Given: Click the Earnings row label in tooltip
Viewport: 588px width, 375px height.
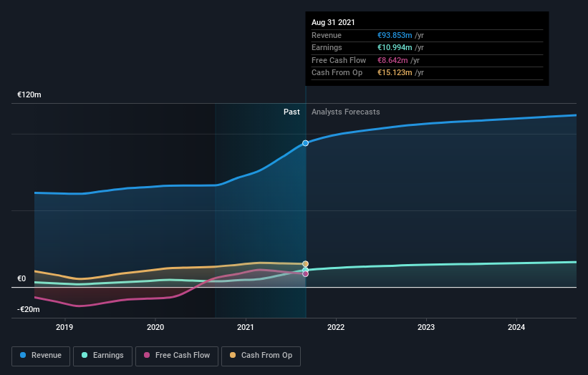Looking at the screenshot, I should click(327, 47).
